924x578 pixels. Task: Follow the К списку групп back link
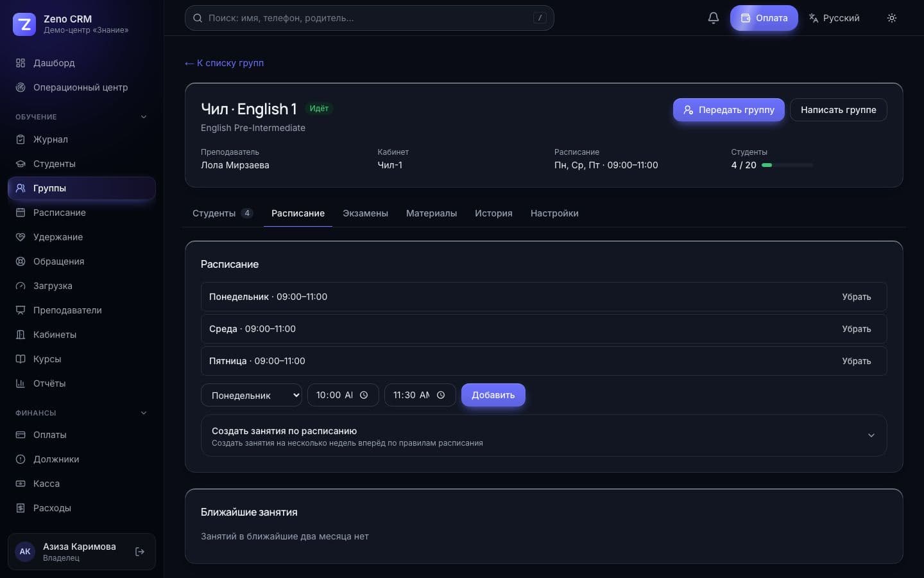click(224, 63)
